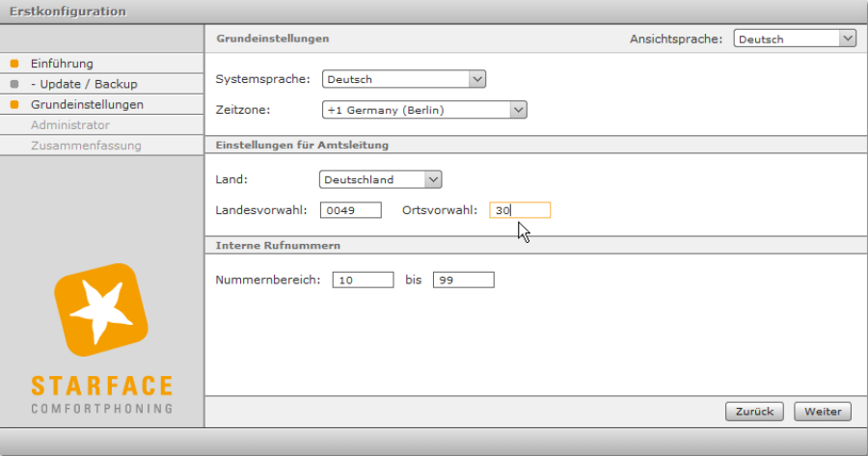Click the Grundeinstellungen heading text

272,39
